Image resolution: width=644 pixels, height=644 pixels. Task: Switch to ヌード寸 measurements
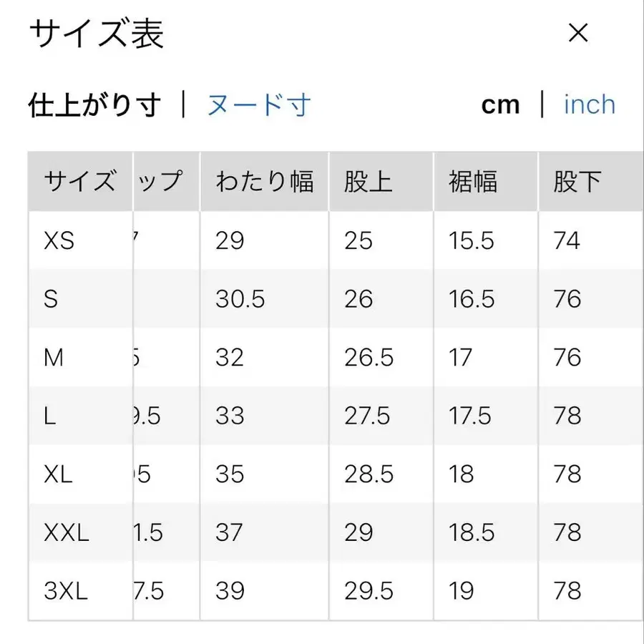point(259,104)
